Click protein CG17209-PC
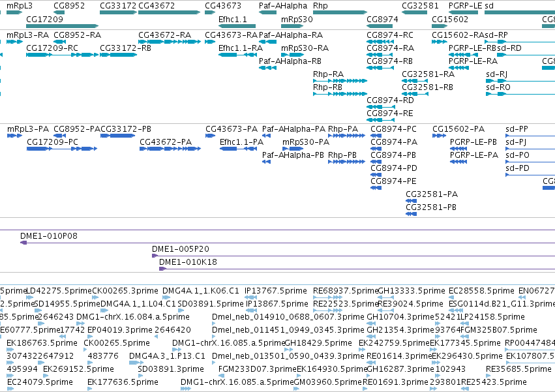555x392 pixels. click(52, 142)
